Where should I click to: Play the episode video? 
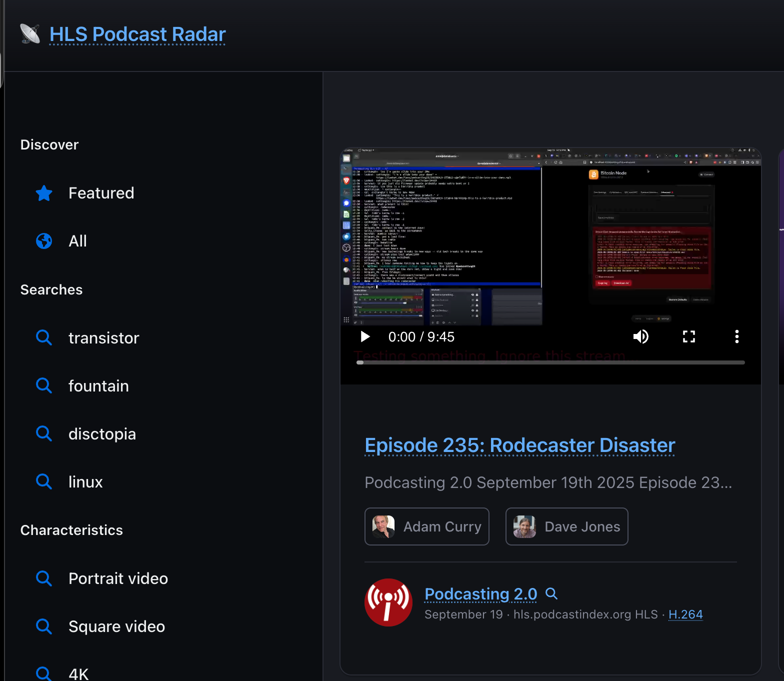(365, 337)
